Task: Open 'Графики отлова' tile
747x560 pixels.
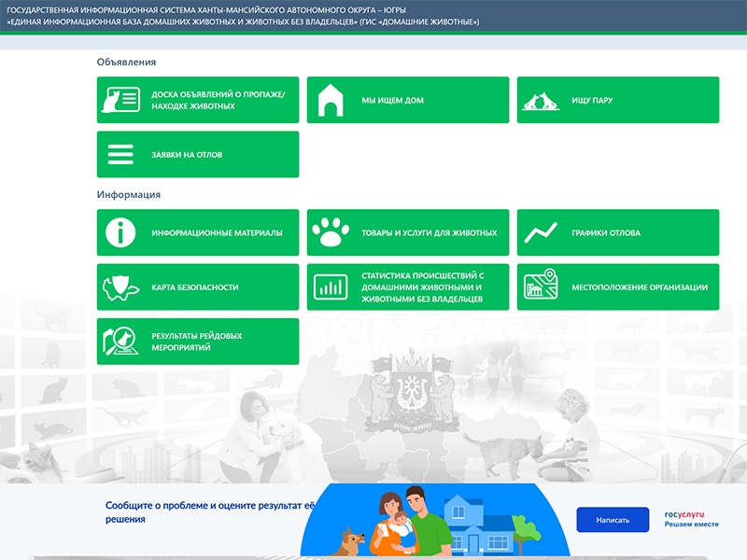Action: click(618, 232)
